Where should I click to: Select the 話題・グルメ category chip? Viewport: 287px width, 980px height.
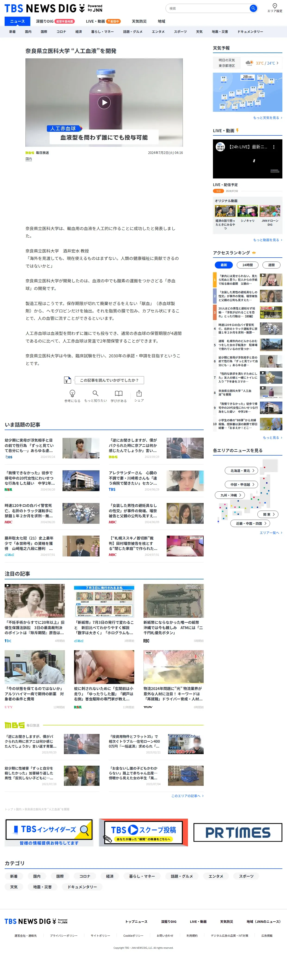[x=182, y=876]
